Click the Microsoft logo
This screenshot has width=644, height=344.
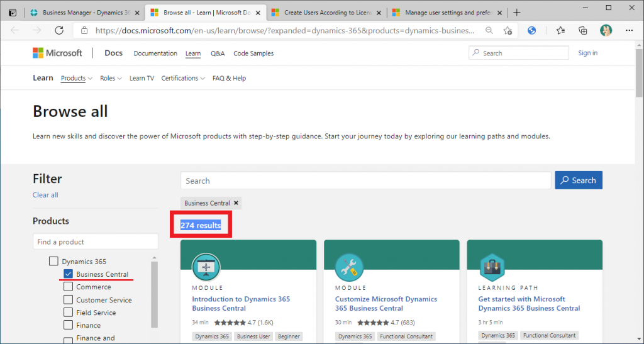(x=57, y=53)
